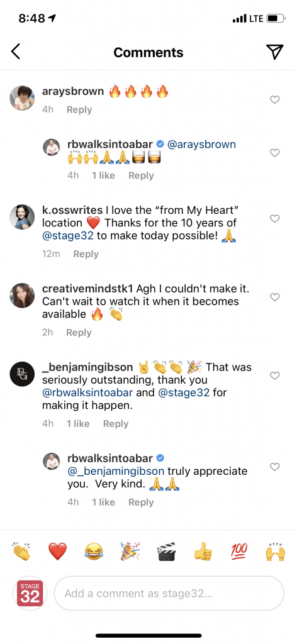The width and height of the screenshot is (297, 644).
Task: Insert the party popper quick emoji
Action: (130, 551)
